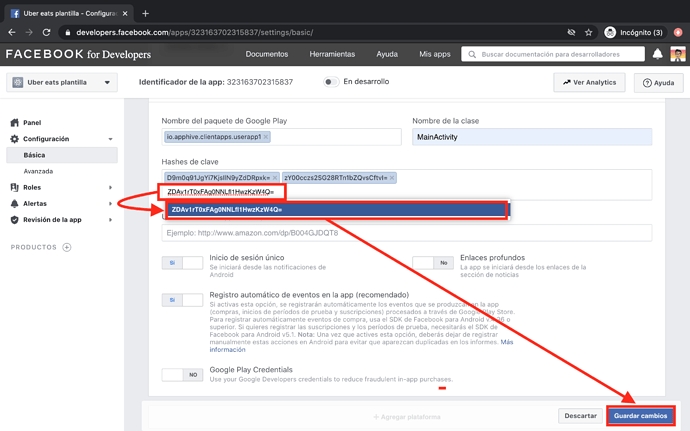Click the add products plus icon
This screenshot has width=690, height=431.
[x=67, y=247]
